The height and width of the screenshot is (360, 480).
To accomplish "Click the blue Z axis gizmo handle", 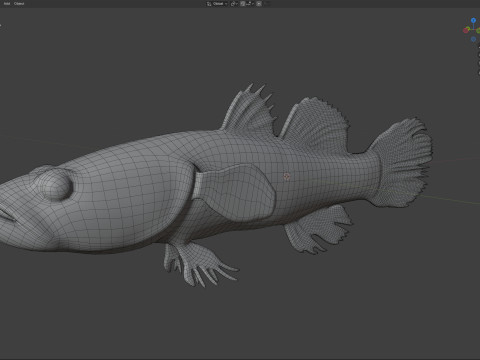I will click(x=473, y=21).
